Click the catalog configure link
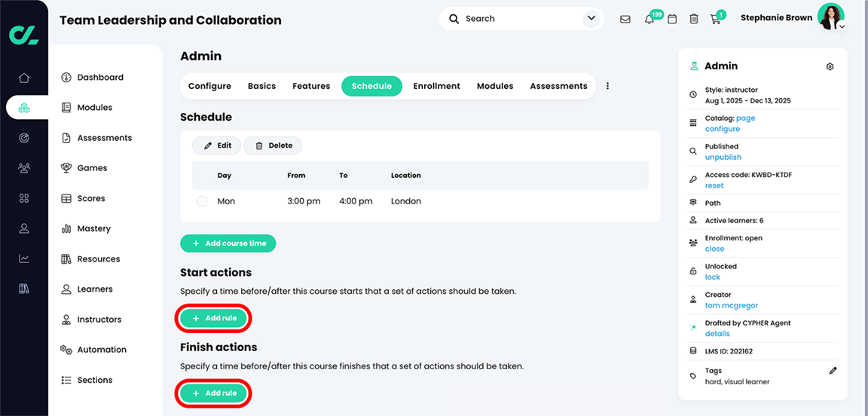This screenshot has width=868, height=416. click(723, 129)
